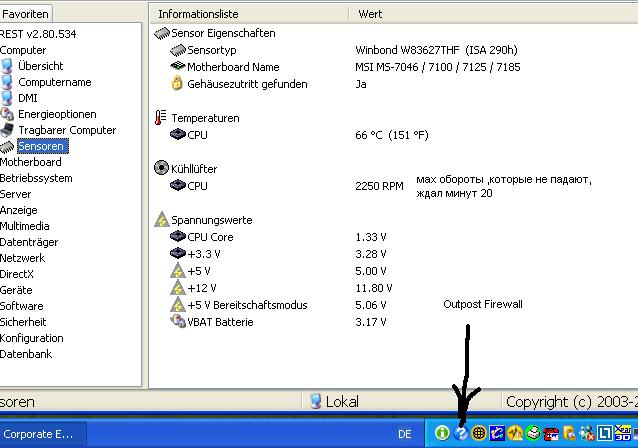Screen dimensions: 638x448
Task: Open the DirectX tree node
Action: click(x=17, y=274)
